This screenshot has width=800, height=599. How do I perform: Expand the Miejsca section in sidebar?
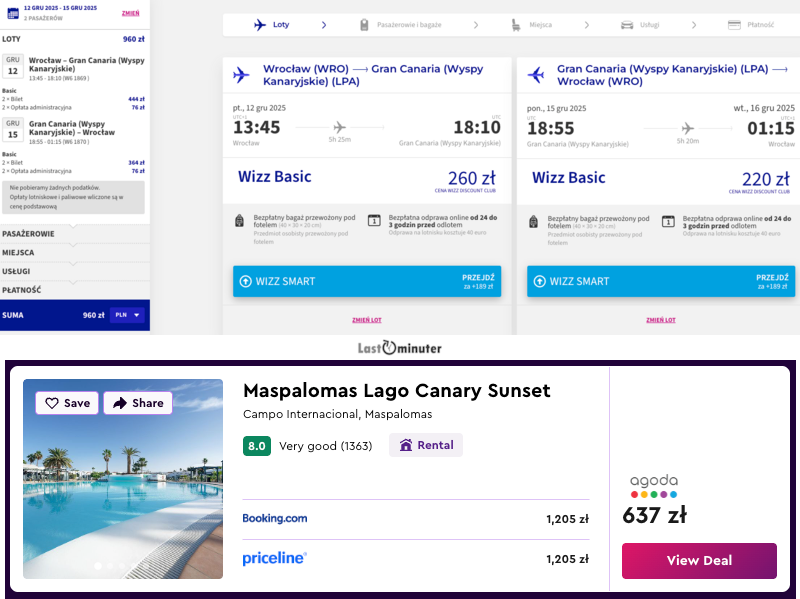pos(74,252)
